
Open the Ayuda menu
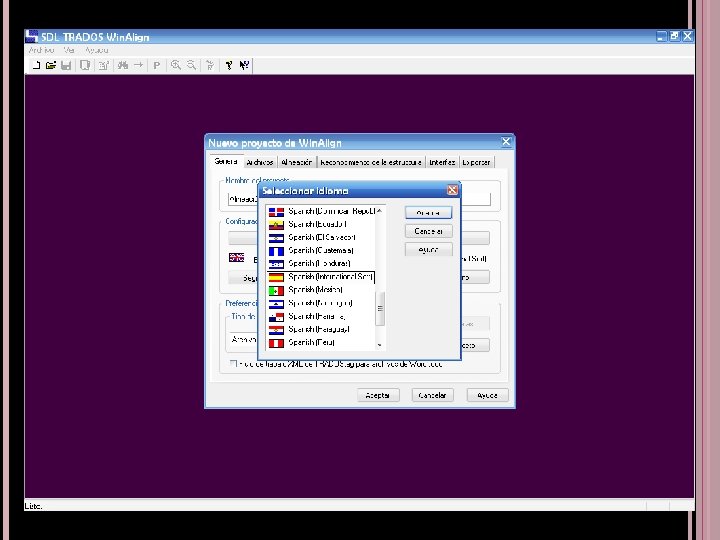(x=96, y=50)
